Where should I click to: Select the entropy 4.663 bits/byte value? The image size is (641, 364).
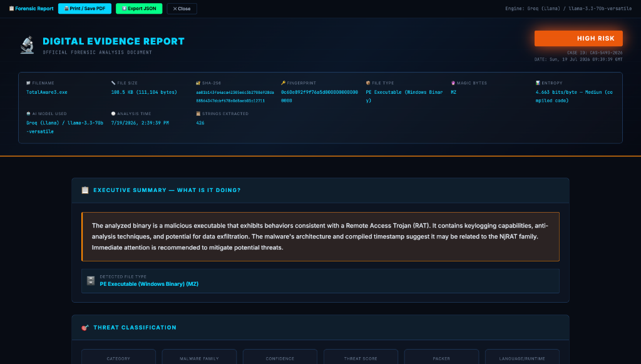(574, 96)
